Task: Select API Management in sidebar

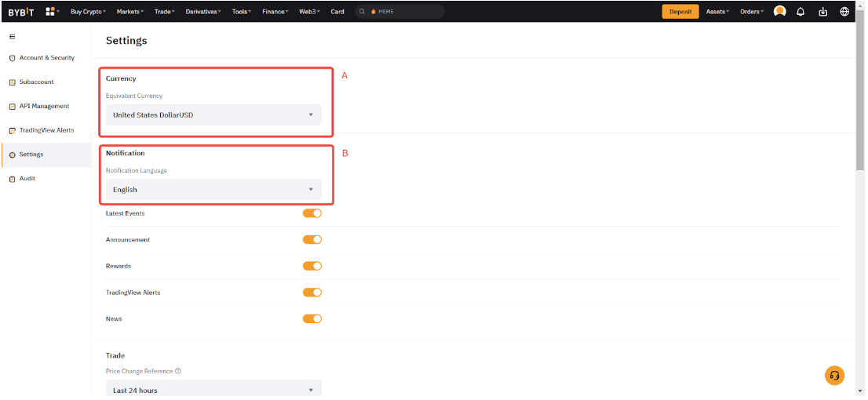Action: click(44, 106)
